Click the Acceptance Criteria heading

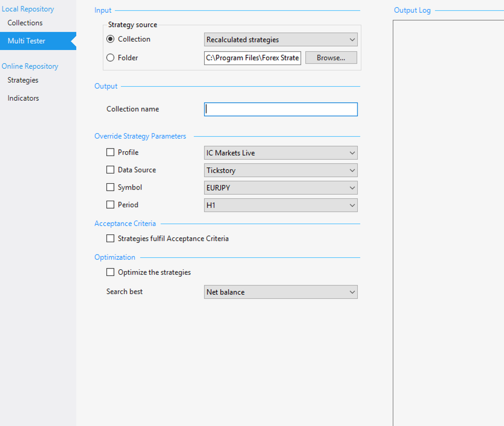[x=125, y=224]
